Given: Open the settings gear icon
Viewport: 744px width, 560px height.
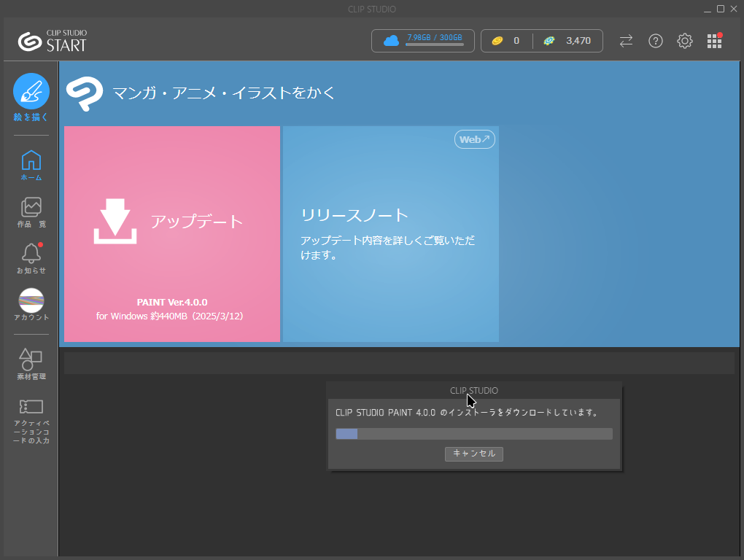Looking at the screenshot, I should (685, 41).
